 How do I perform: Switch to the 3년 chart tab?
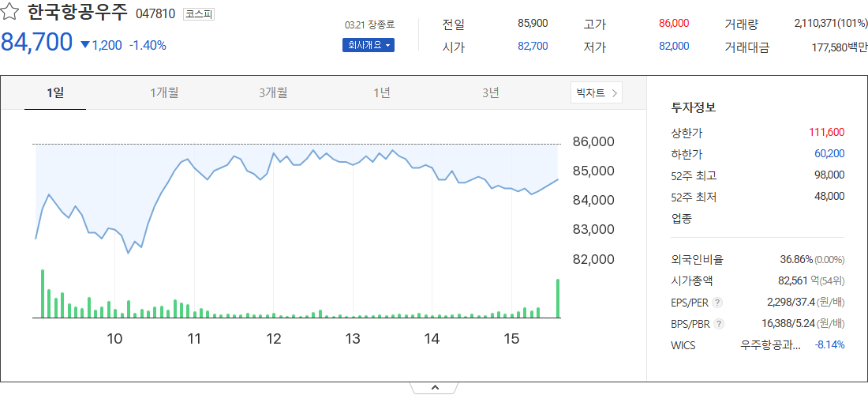coord(491,93)
